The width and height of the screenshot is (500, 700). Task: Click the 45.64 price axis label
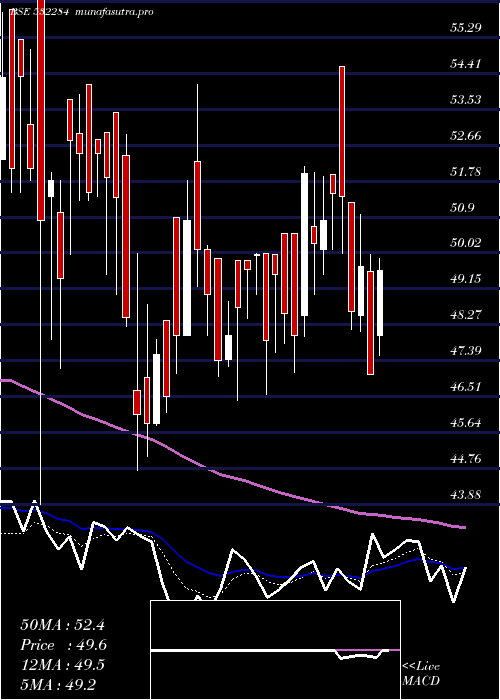point(466,423)
